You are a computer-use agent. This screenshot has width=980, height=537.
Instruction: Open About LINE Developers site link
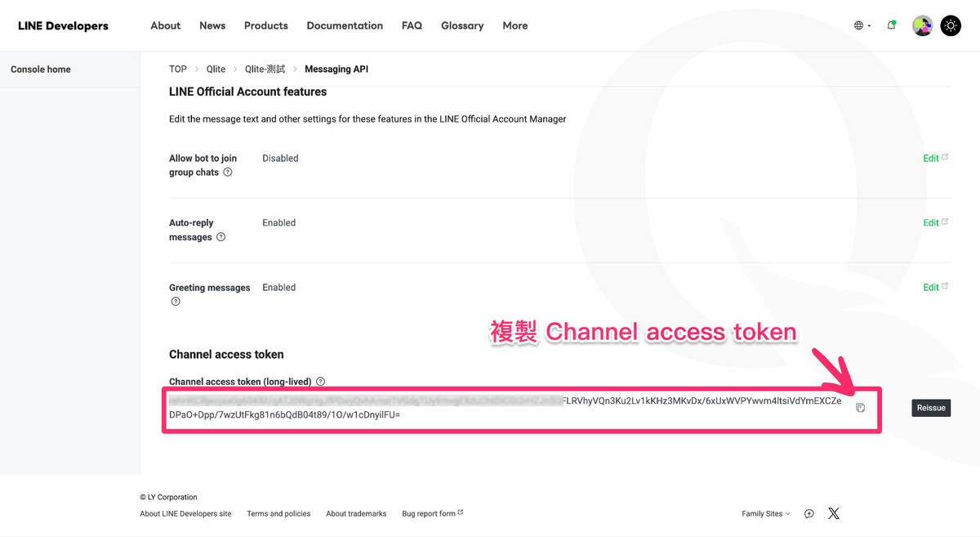pos(185,514)
